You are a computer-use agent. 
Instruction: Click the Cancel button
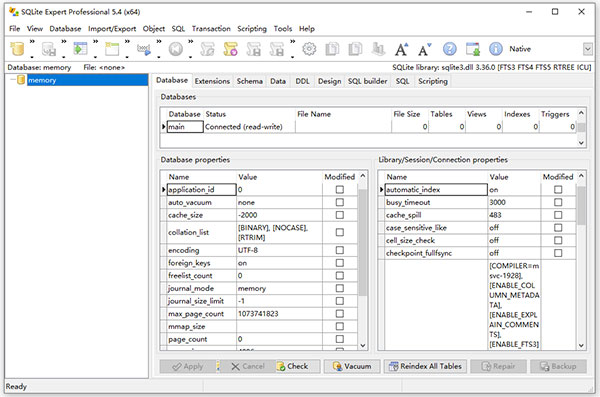click(248, 366)
